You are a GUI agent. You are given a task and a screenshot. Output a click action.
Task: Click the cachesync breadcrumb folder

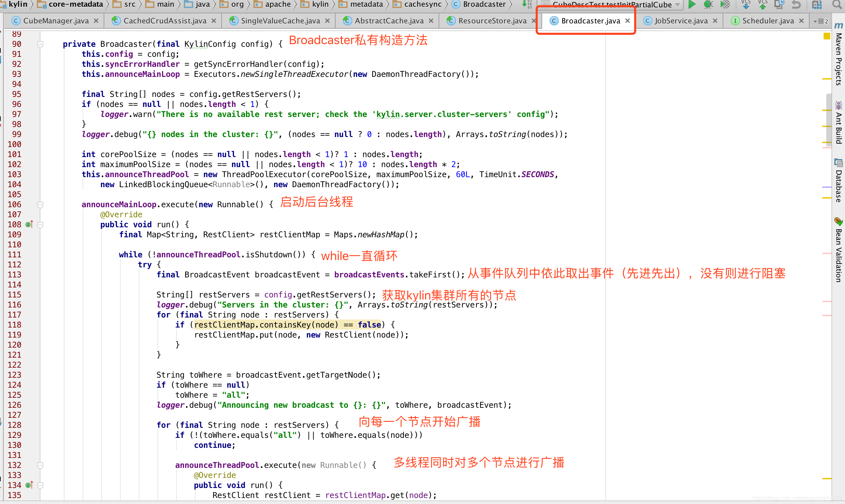[x=418, y=4]
